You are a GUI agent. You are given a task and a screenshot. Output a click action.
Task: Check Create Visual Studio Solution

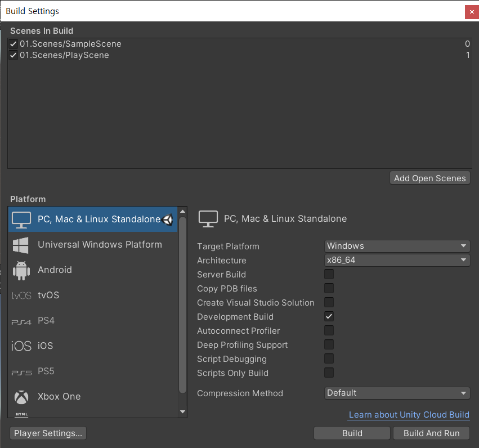pos(329,302)
